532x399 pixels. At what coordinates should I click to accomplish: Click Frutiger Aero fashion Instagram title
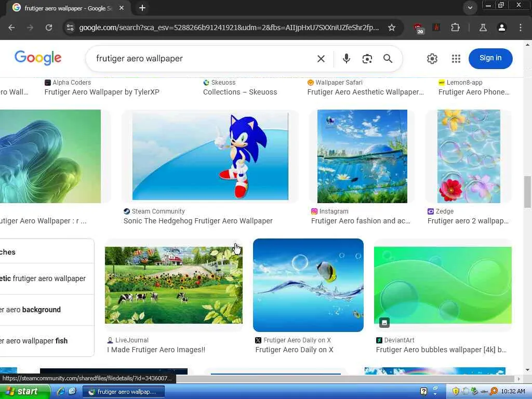[x=361, y=221]
